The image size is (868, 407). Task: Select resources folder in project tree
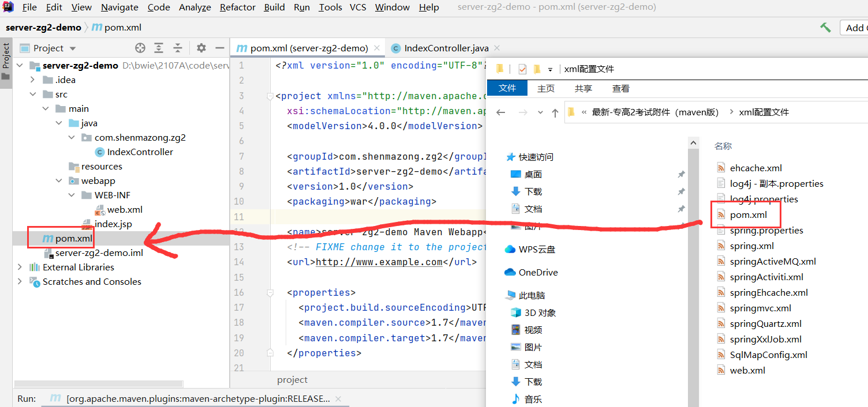pos(102,167)
